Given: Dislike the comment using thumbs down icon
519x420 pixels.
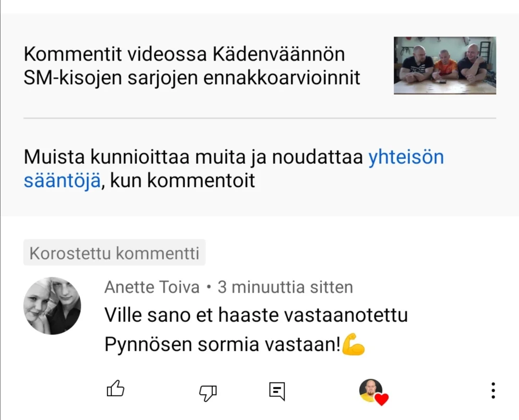Looking at the screenshot, I should pos(208,393).
